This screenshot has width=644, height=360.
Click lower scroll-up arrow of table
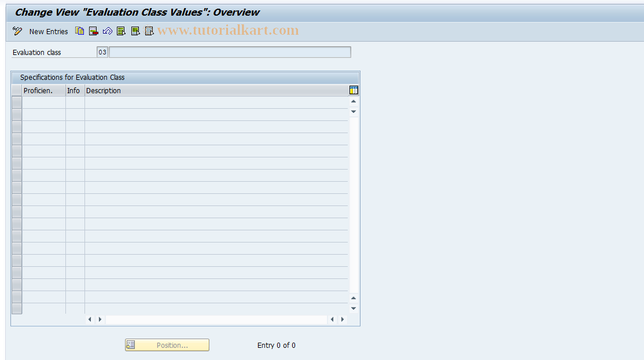[354, 298]
